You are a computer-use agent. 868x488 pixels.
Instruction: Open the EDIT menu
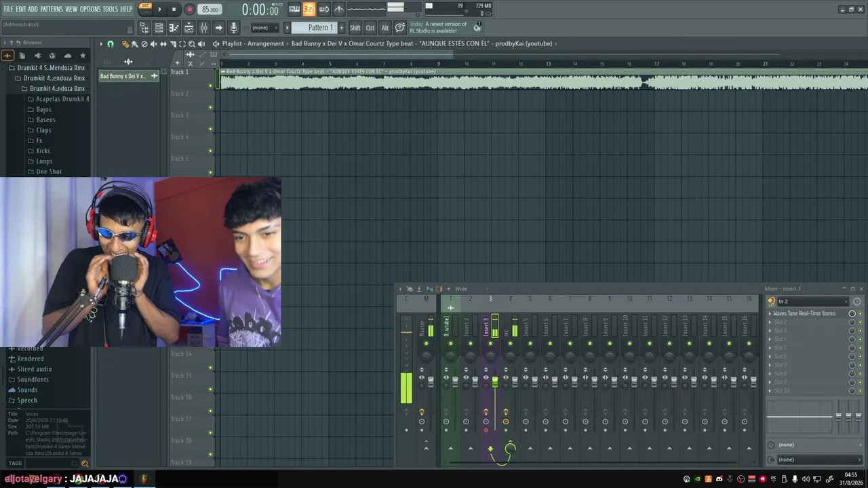tap(20, 9)
